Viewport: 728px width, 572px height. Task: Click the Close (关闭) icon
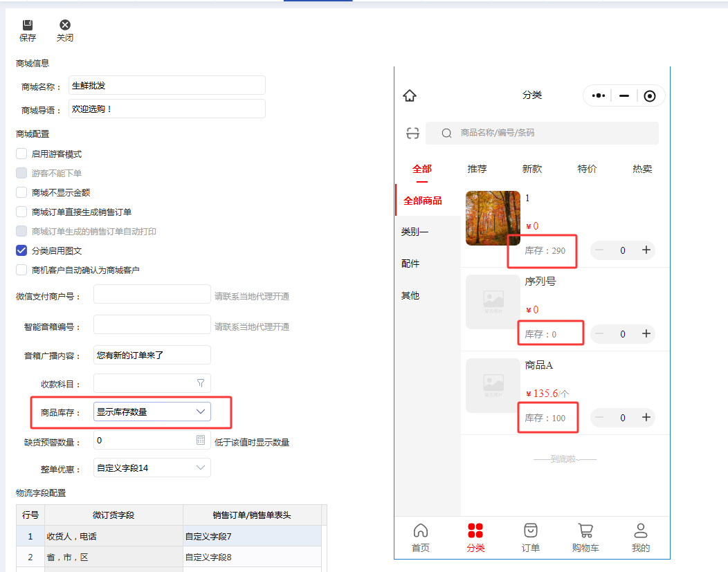pyautogui.click(x=65, y=26)
